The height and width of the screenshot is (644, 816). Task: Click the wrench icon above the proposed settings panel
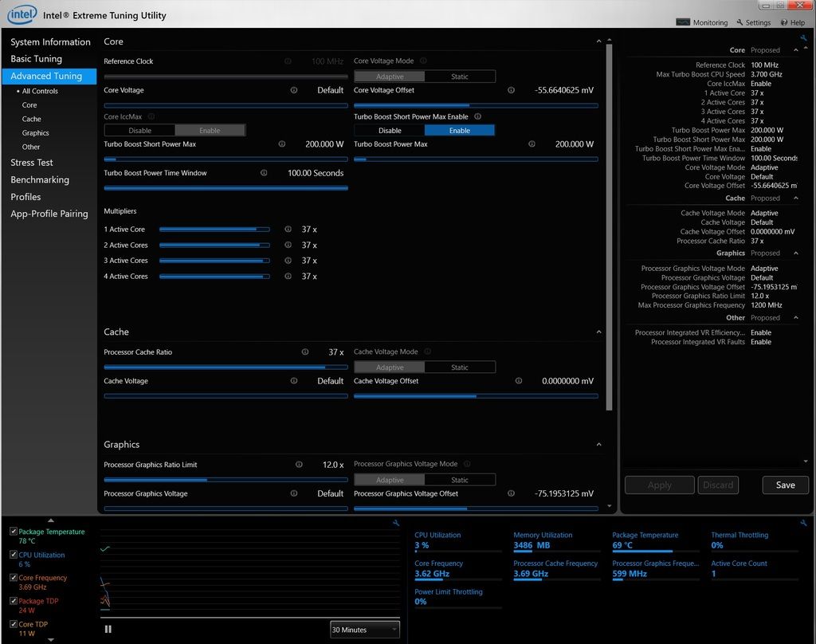click(803, 38)
